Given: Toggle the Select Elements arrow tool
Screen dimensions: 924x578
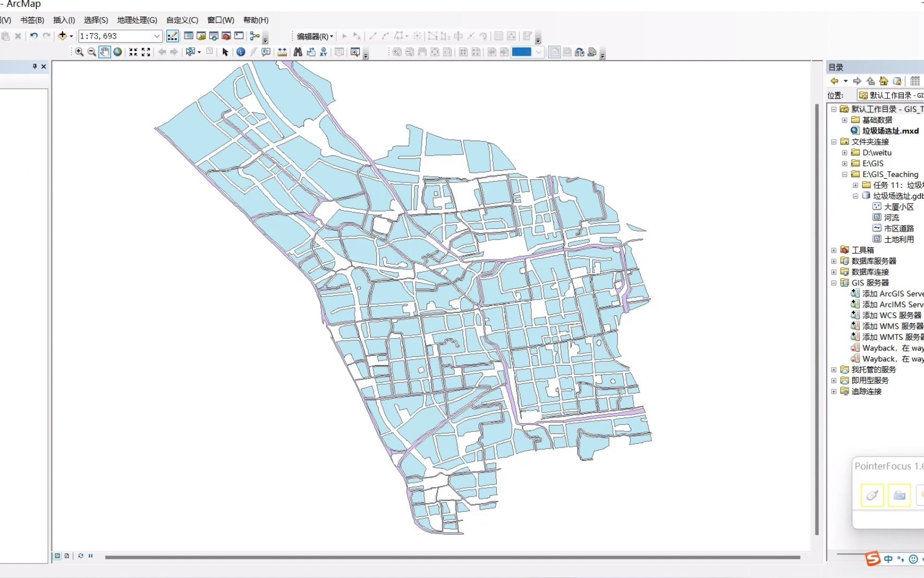Looking at the screenshot, I should click(226, 52).
